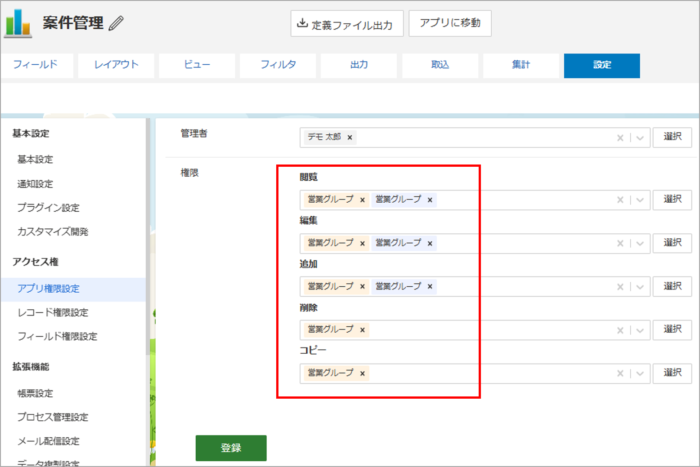The height and width of the screenshot is (467, 700).
Task: Click the 案件管理 app chart logo icon
Action: [18, 22]
